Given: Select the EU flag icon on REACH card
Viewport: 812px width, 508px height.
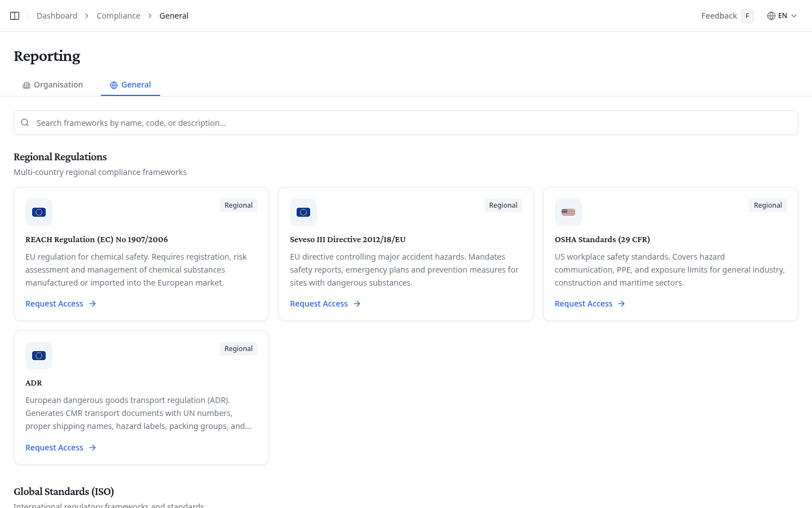Looking at the screenshot, I should coord(38,212).
